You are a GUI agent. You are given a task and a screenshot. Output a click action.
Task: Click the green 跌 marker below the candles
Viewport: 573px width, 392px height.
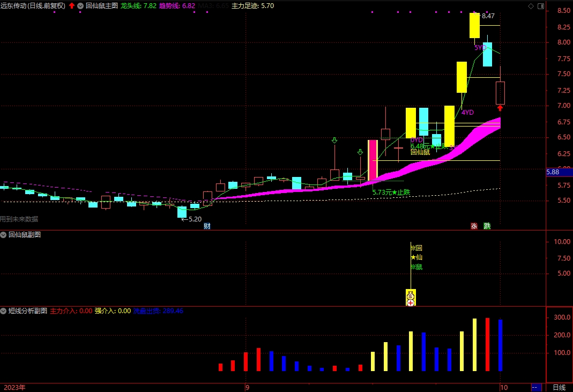(487, 226)
